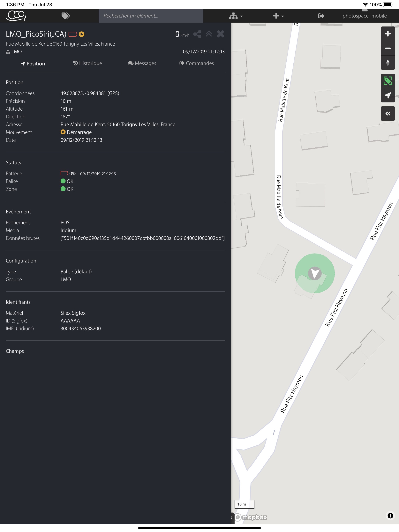Open the group hierarchy dropdown

pyautogui.click(x=236, y=16)
